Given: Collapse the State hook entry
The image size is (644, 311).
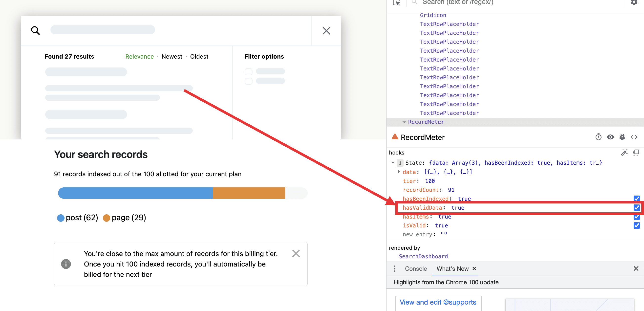Looking at the screenshot, I should pyautogui.click(x=393, y=163).
